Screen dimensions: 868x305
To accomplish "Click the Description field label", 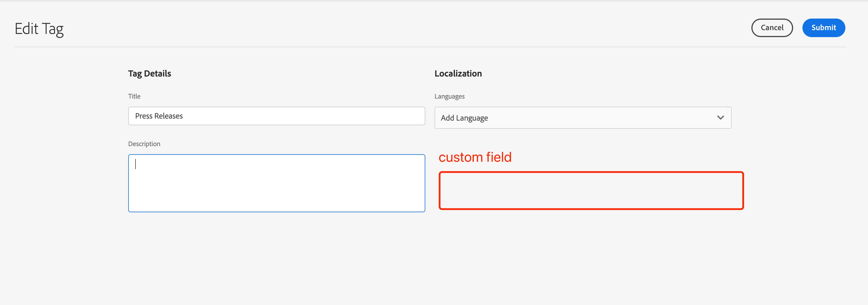I will pyautogui.click(x=144, y=144).
